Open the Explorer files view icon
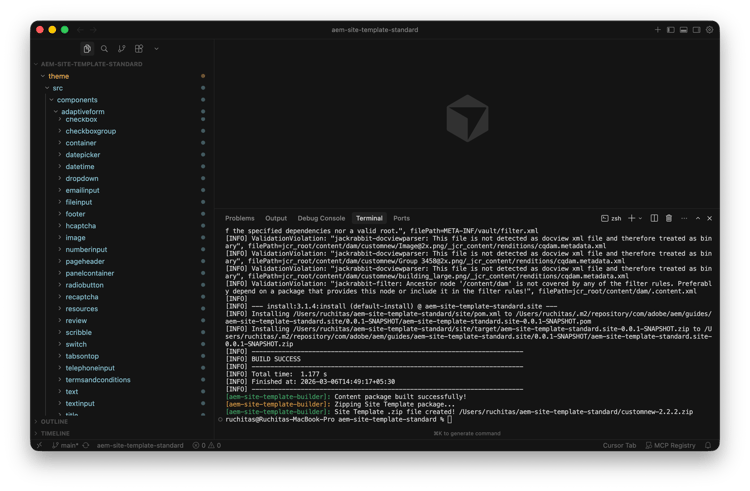 [x=87, y=49]
